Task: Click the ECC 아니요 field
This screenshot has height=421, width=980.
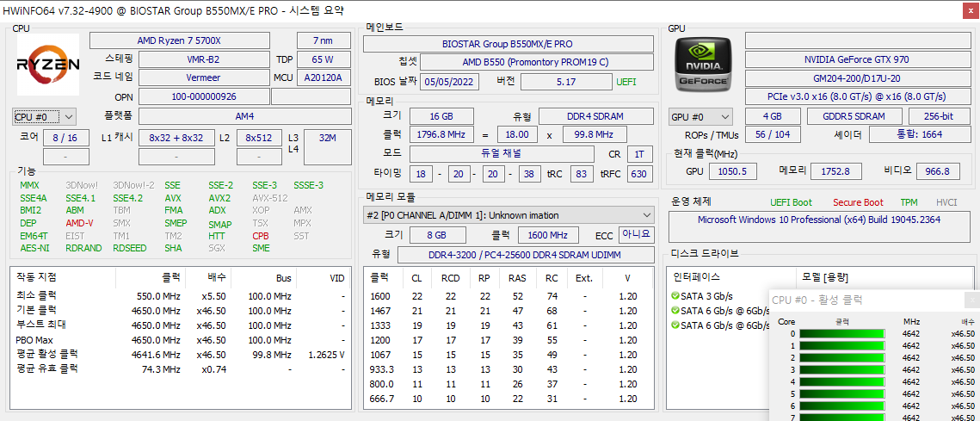Action: [637, 234]
